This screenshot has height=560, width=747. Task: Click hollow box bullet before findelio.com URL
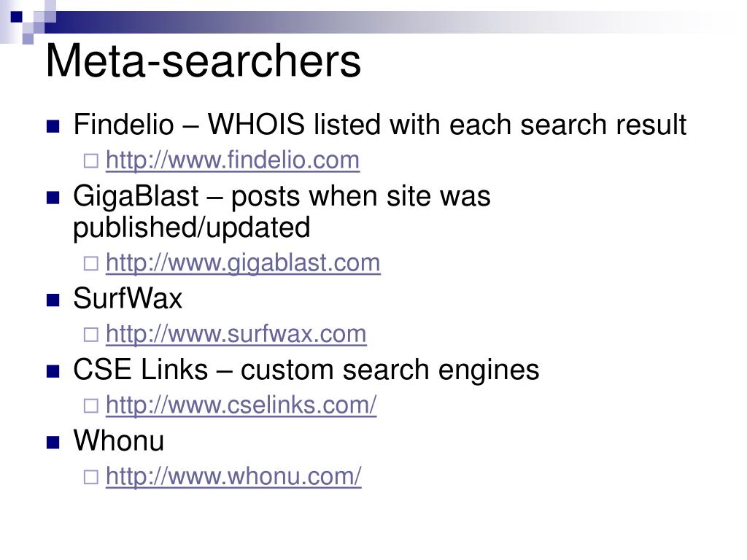coord(90,161)
